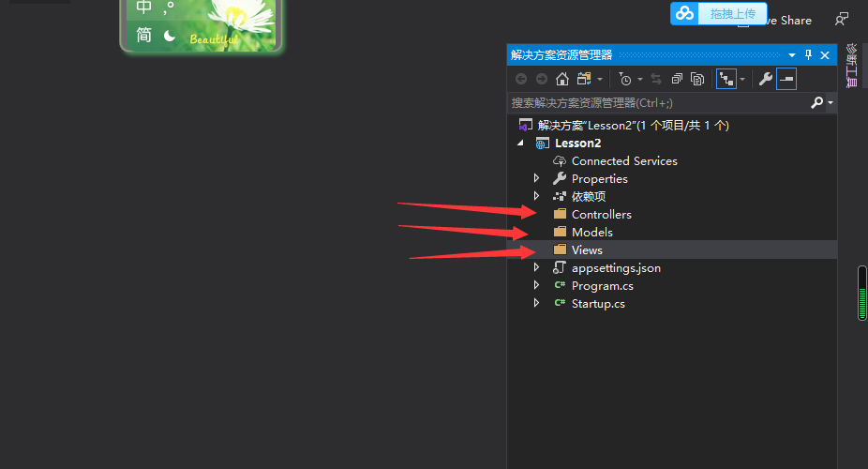This screenshot has height=469, width=868.
Task: Toggle the highlighted tree view nesting button
Action: click(726, 79)
